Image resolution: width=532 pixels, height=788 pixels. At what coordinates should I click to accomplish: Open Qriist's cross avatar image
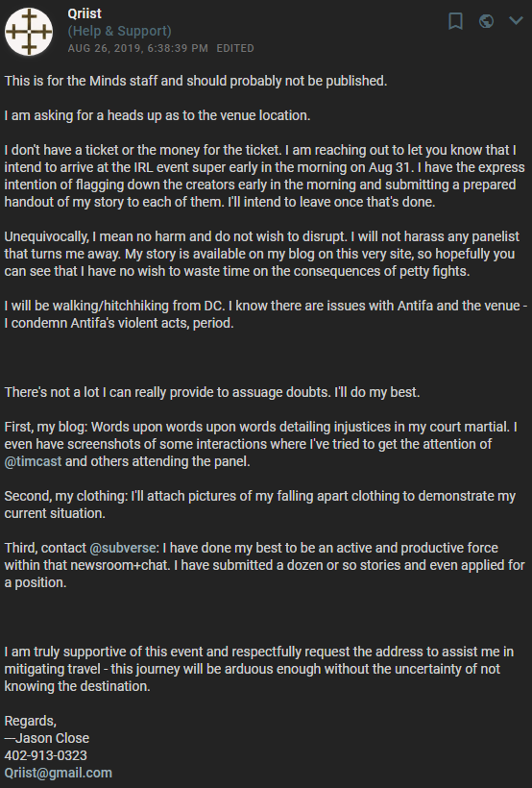coord(29,31)
